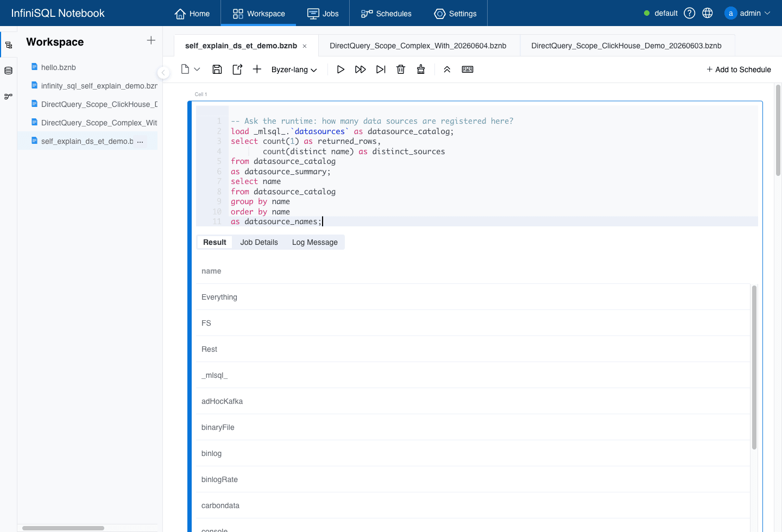Open workflow sidebar icon
782x532 pixels.
tap(9, 97)
